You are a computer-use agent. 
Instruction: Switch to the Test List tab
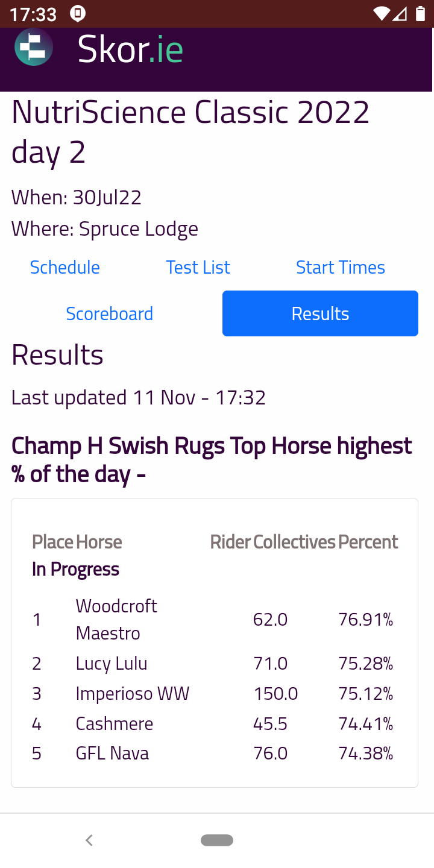[198, 267]
